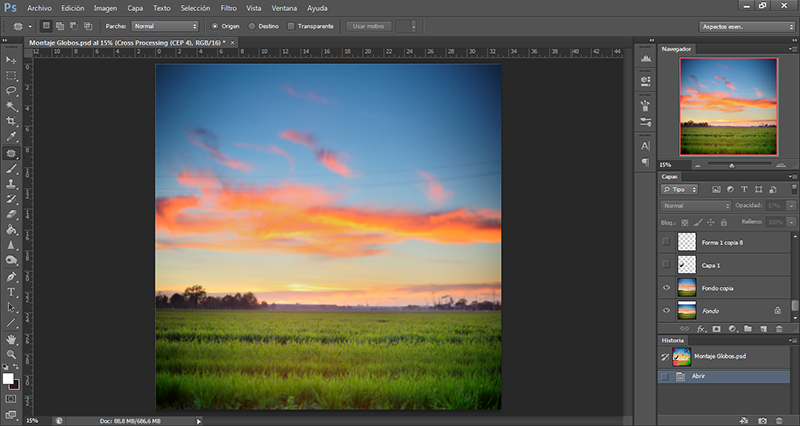Viewport: 800px width, 426px height.
Task: Open the Edición menu
Action: tap(73, 8)
